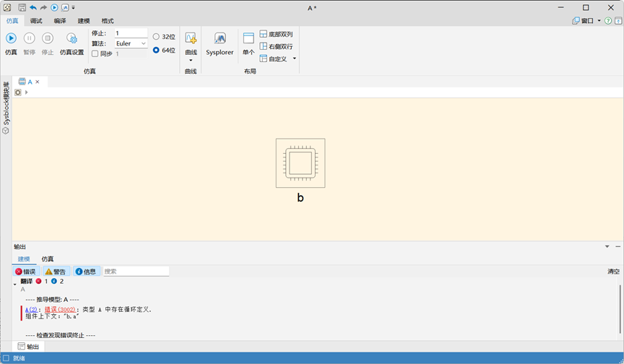Select block b on the canvas
This screenshot has width=624, height=364.
point(300,163)
